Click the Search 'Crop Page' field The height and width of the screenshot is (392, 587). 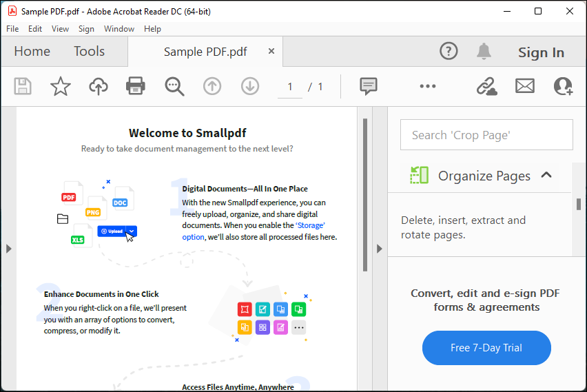(x=486, y=135)
